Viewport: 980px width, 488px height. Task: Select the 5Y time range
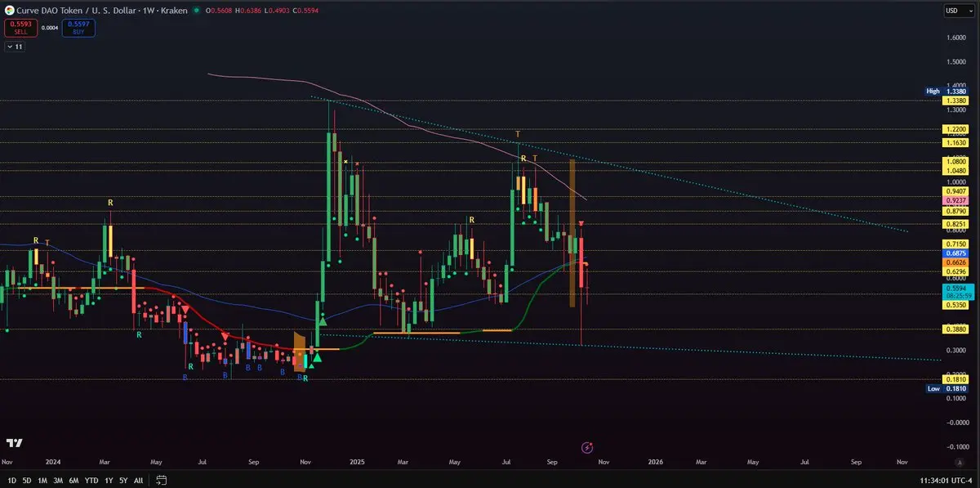point(123,480)
